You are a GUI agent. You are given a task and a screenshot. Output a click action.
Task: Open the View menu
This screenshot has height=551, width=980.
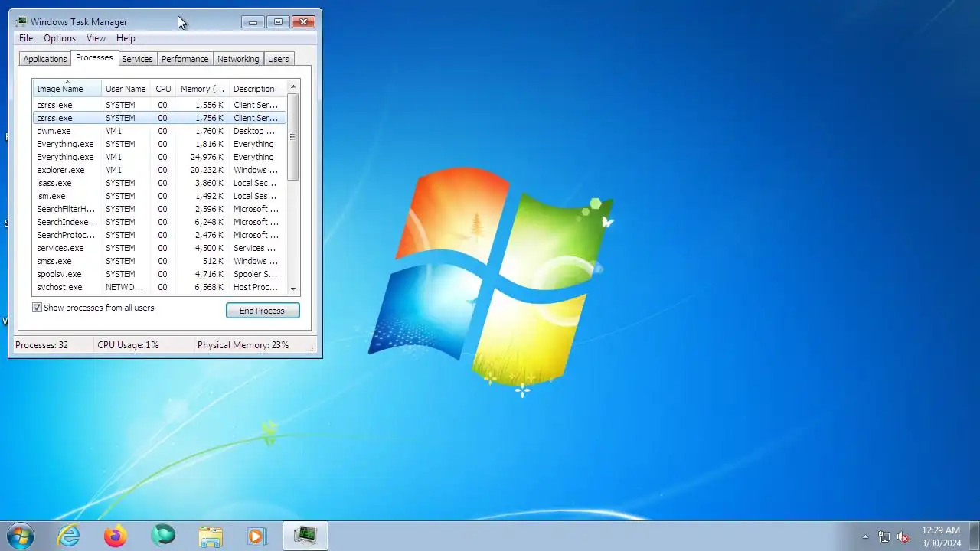[x=96, y=38]
